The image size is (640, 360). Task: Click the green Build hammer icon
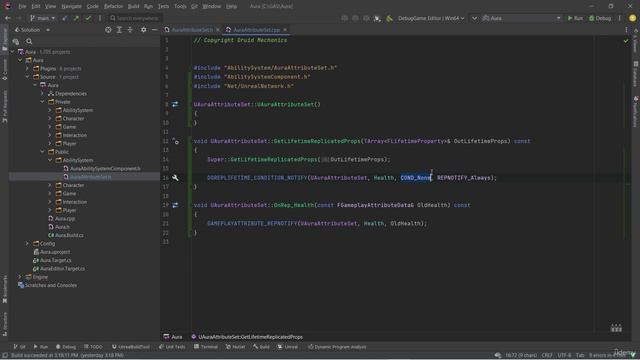(x=389, y=18)
